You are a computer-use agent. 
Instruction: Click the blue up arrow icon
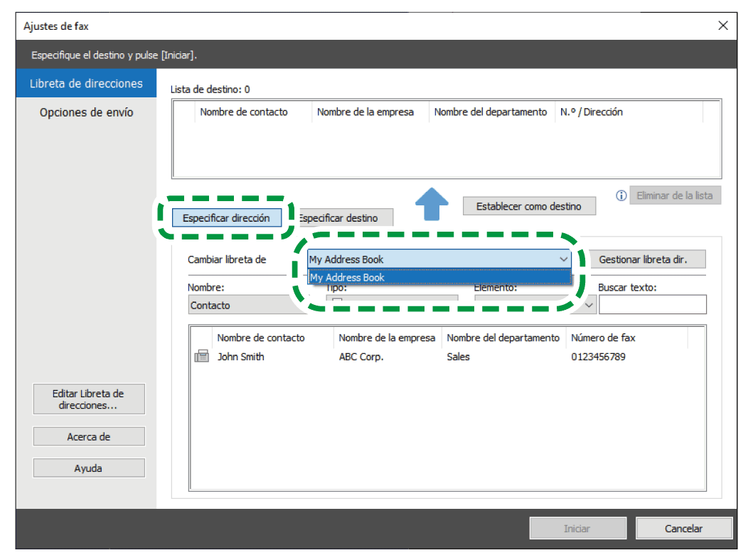coord(432,204)
